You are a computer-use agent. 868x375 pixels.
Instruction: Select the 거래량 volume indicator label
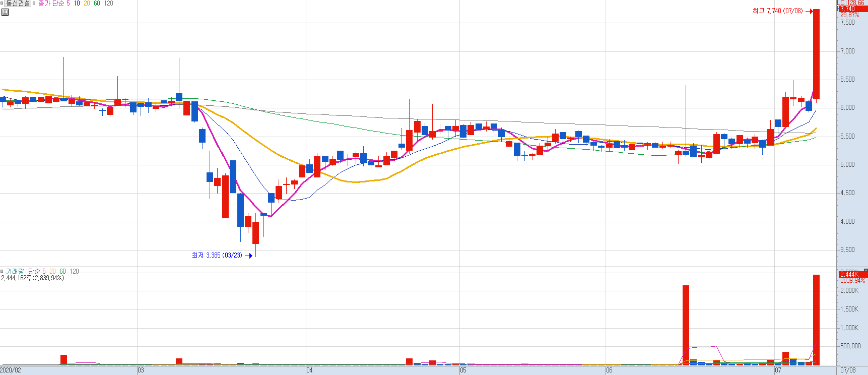coord(15,271)
